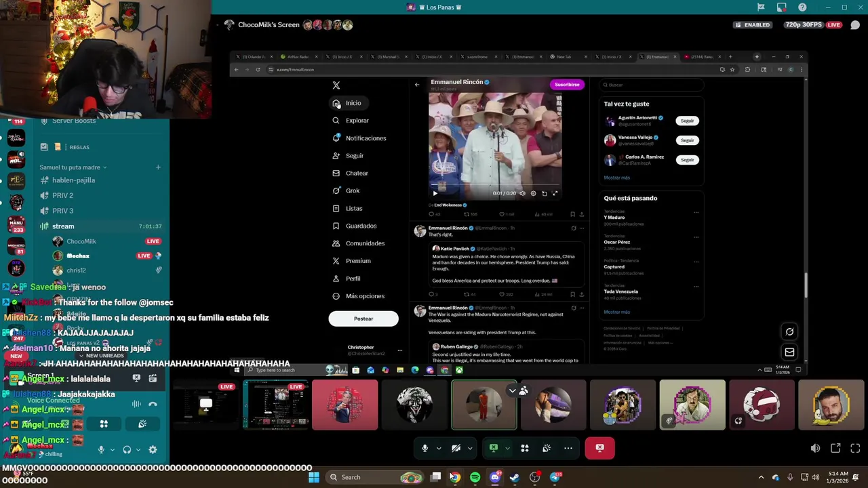Click the X logo in the sidebar
This screenshot has width=868, height=488.
pos(336,85)
